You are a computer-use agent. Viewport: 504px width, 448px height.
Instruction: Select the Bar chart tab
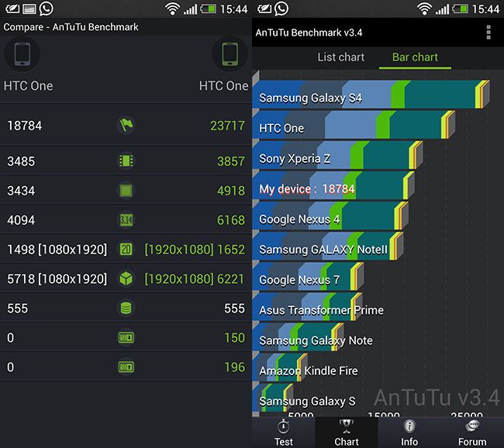point(415,57)
